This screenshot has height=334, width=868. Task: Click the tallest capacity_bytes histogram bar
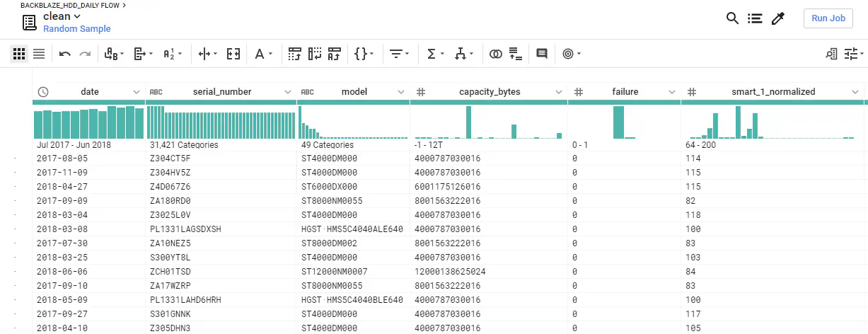(468, 122)
